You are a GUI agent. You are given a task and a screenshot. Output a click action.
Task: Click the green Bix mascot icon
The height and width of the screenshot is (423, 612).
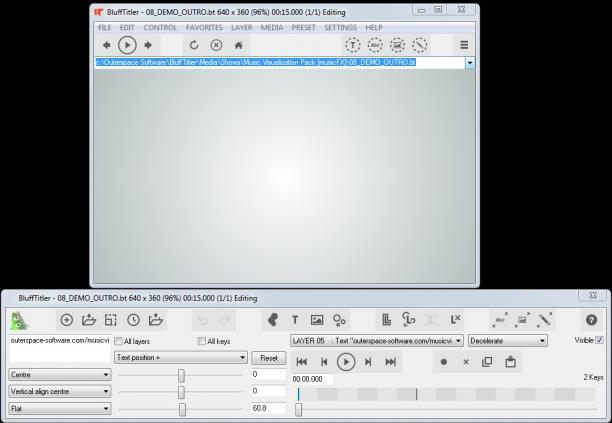(x=19, y=321)
